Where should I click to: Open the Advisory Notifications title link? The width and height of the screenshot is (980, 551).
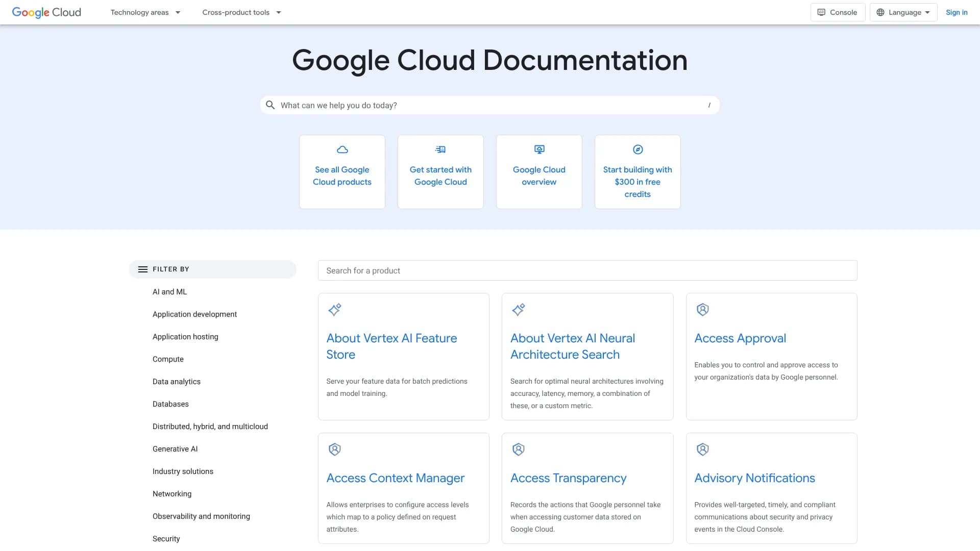(x=755, y=478)
